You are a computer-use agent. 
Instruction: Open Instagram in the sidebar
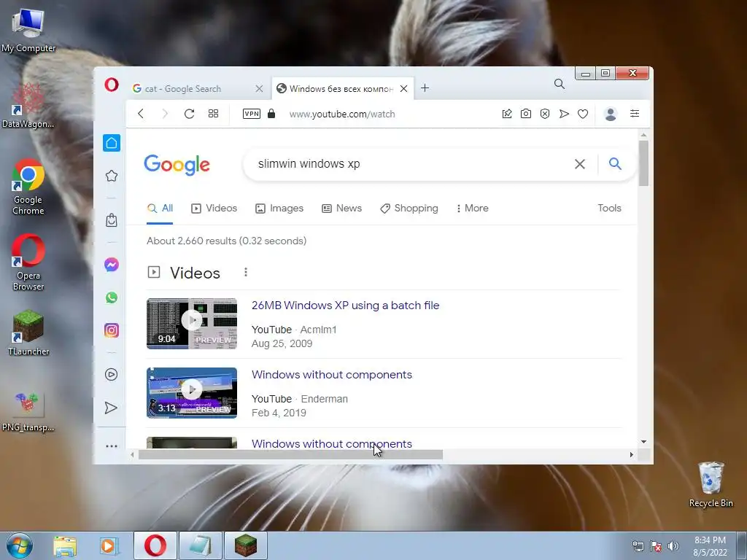click(x=112, y=330)
